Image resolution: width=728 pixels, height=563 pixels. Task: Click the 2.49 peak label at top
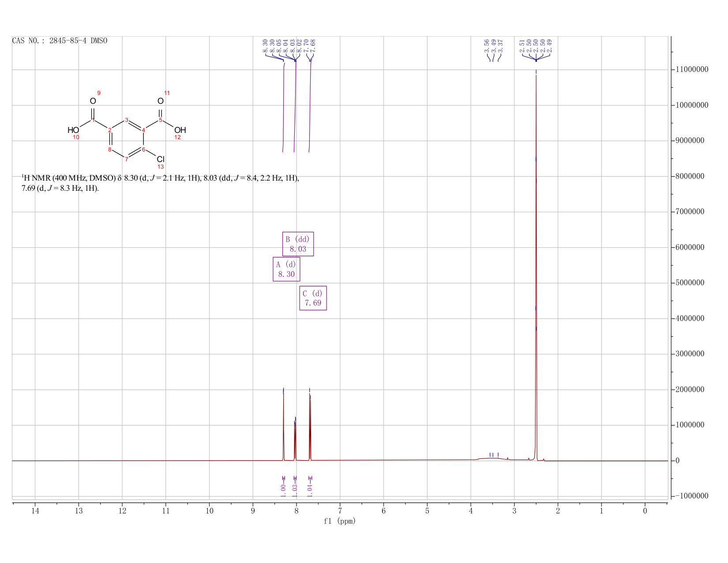(x=549, y=46)
